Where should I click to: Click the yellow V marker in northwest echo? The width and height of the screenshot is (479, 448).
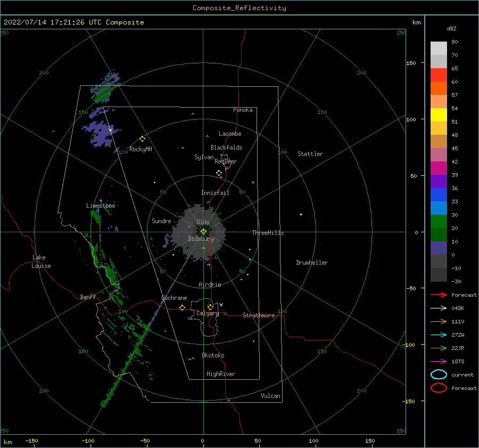coord(110,131)
